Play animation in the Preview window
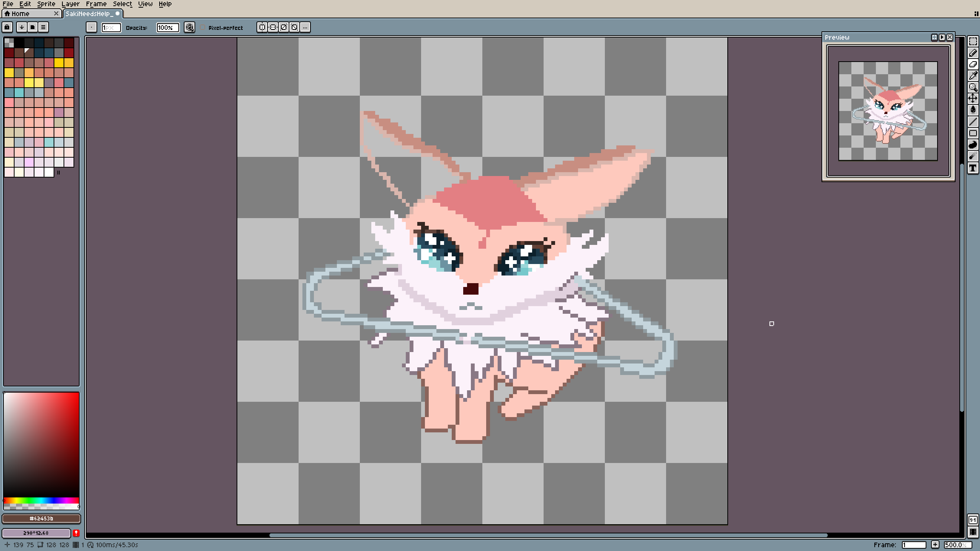Screen dimensions: 980x551 (942, 37)
